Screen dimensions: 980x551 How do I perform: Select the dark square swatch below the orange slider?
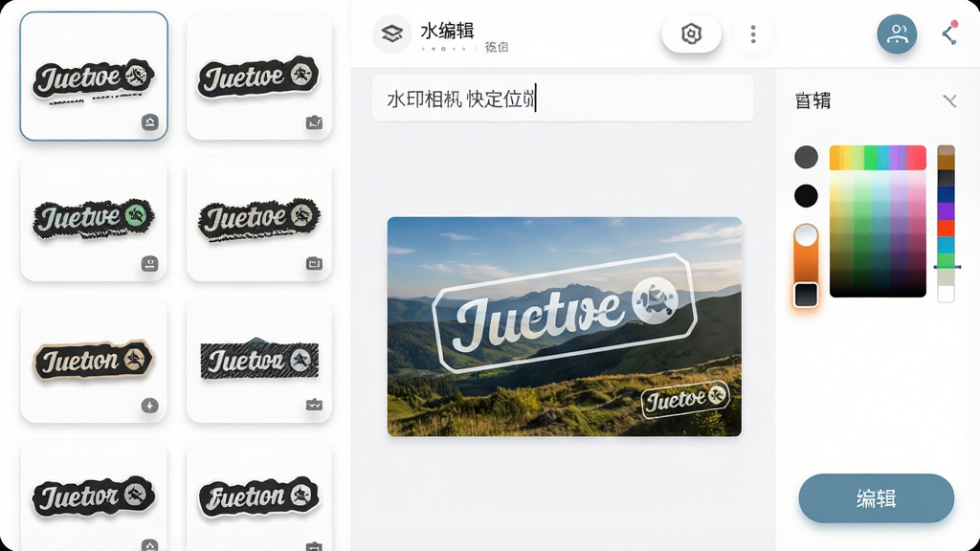click(x=806, y=295)
